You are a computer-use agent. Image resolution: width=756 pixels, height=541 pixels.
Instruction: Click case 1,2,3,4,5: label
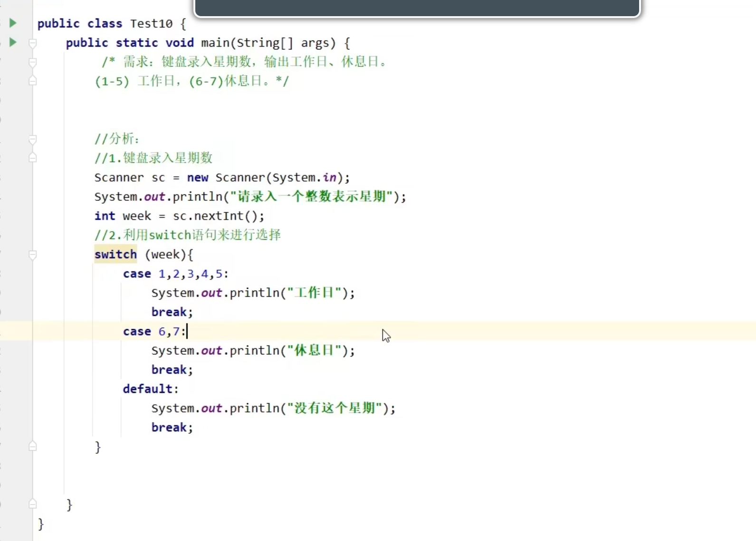click(176, 274)
